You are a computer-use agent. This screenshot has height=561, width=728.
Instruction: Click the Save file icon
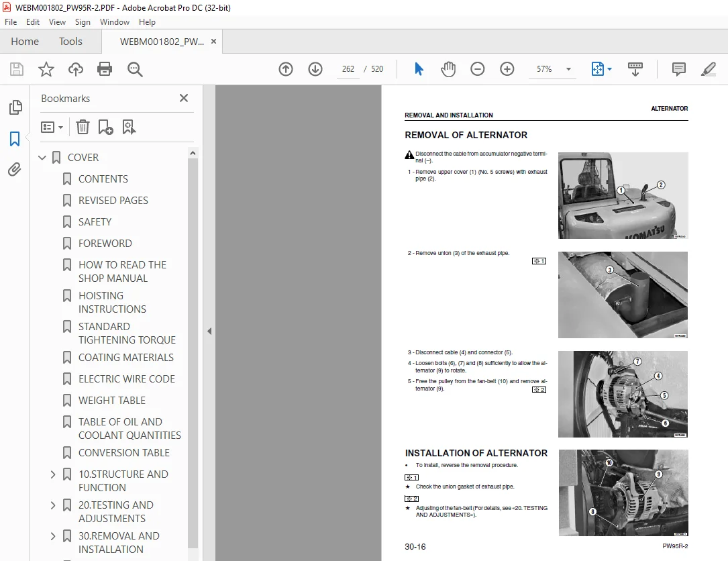click(17, 69)
